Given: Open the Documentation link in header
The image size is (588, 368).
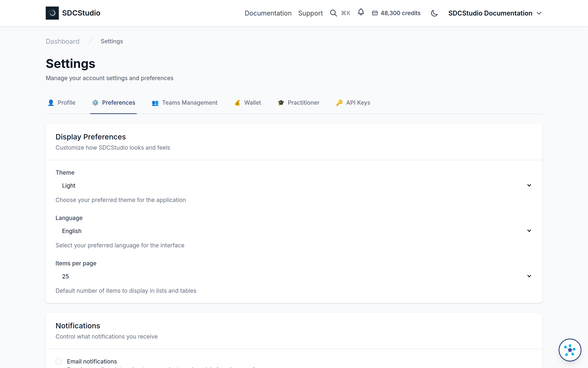Looking at the screenshot, I should [268, 13].
